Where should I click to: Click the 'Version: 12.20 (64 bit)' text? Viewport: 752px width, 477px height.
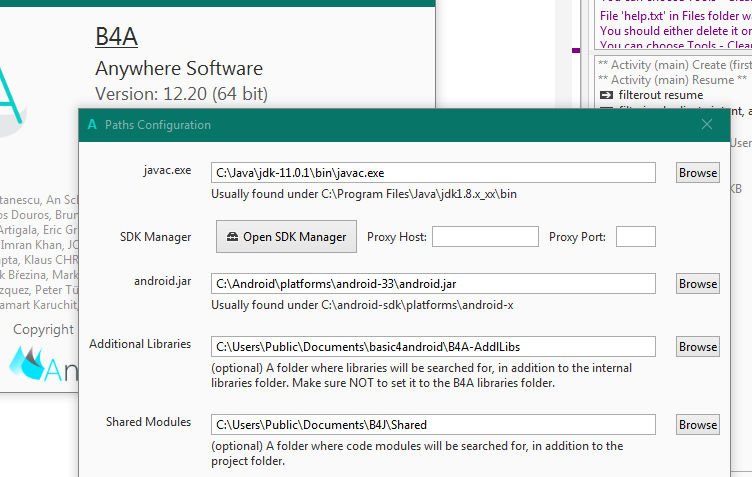click(181, 93)
